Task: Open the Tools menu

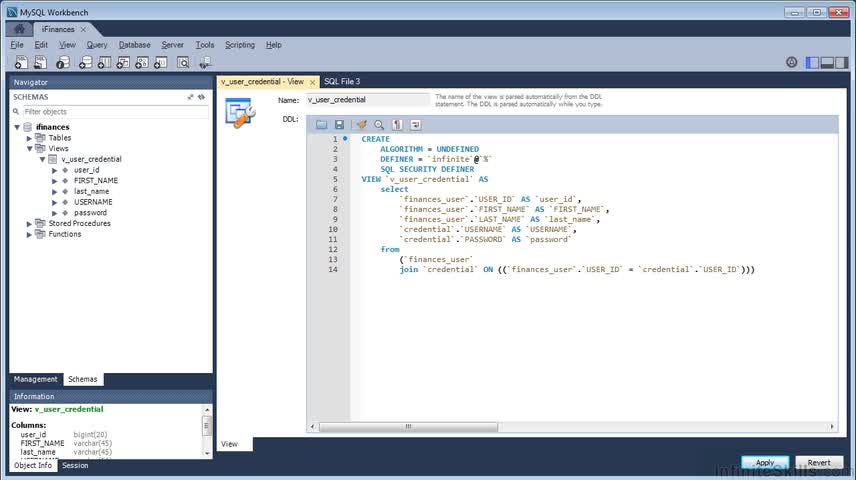Action: pos(205,45)
